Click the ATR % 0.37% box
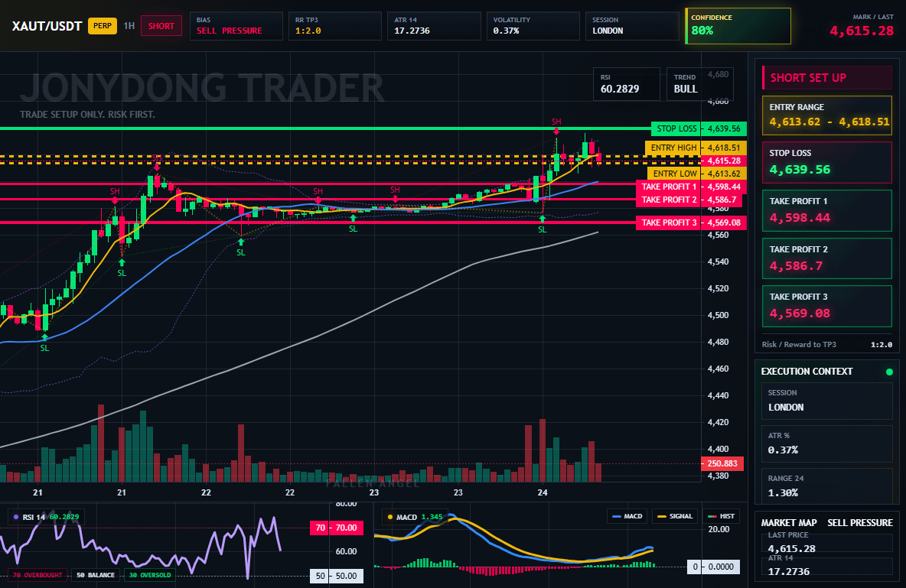This screenshot has height=588, width=906. click(827, 443)
